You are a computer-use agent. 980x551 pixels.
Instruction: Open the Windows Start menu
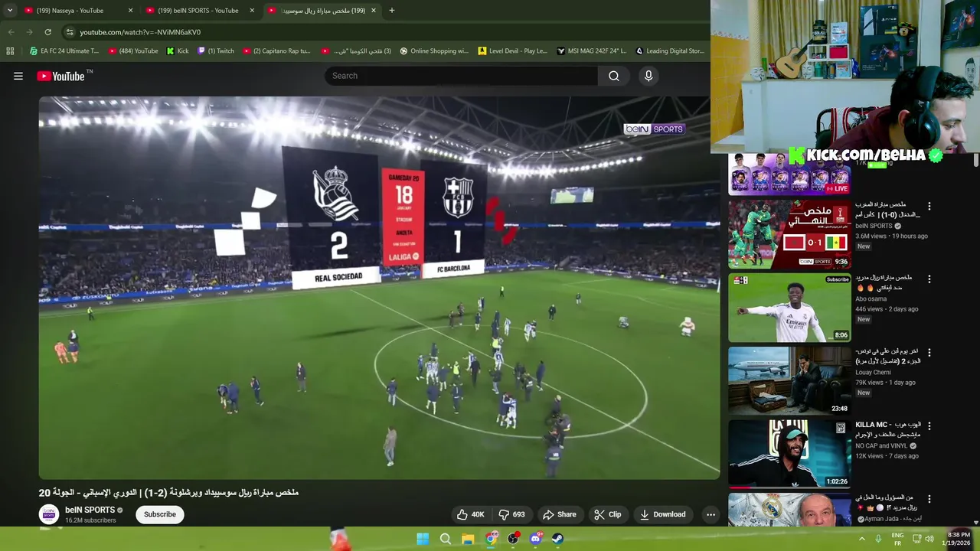423,539
